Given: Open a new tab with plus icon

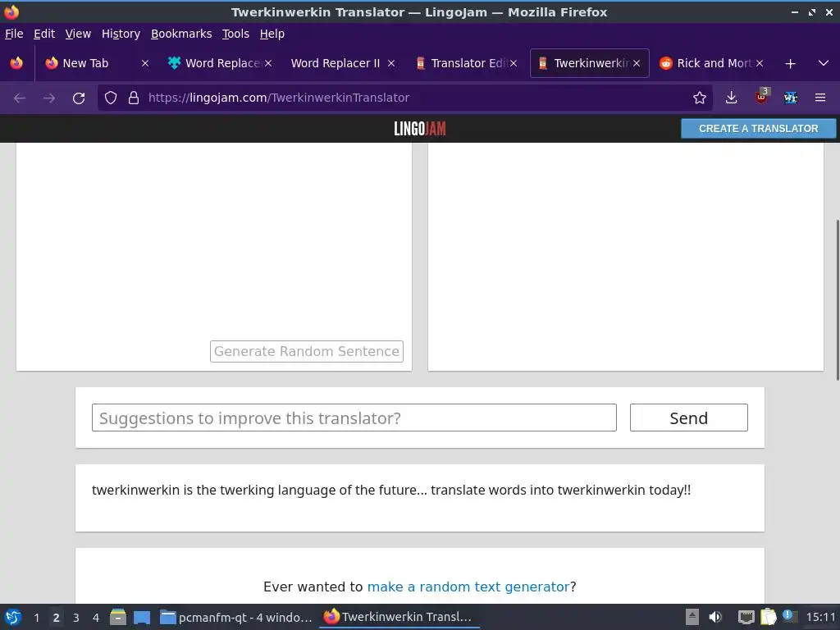Looking at the screenshot, I should [x=790, y=64].
